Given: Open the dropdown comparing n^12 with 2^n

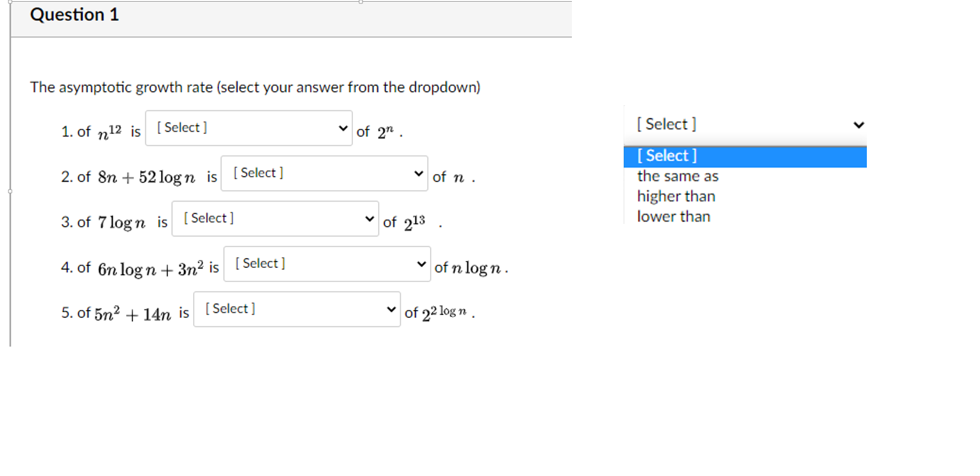Looking at the screenshot, I should click(248, 128).
